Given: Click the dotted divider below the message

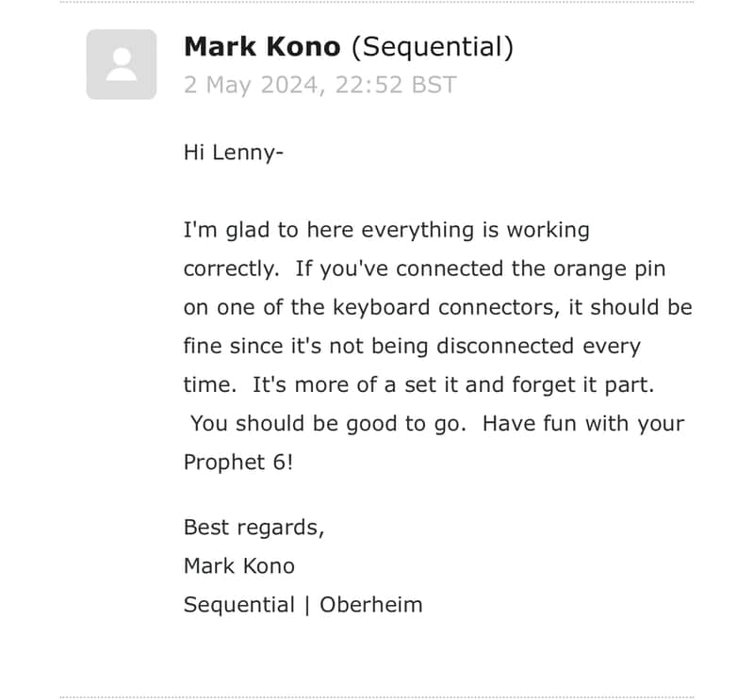Looking at the screenshot, I should pyautogui.click(x=377, y=697).
